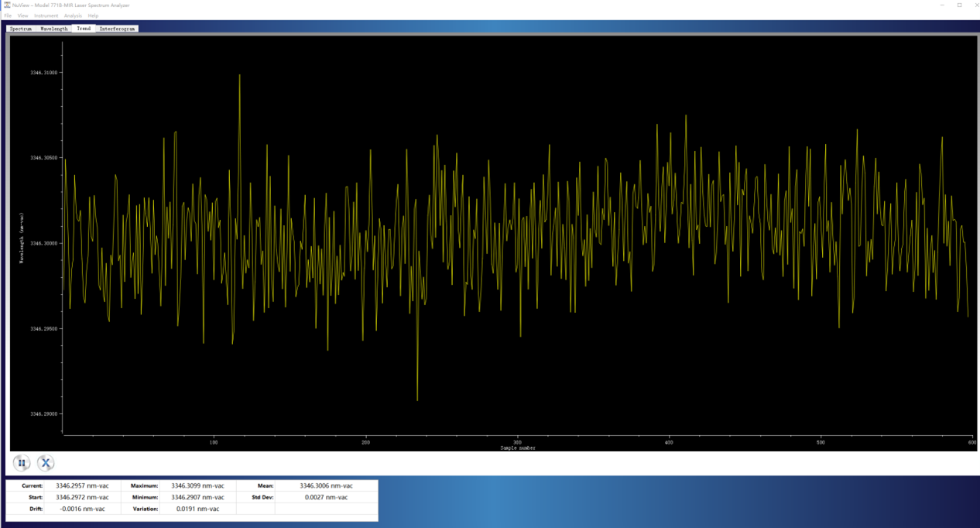
Task: Click the NuView app icon in title bar
Action: click(x=7, y=5)
